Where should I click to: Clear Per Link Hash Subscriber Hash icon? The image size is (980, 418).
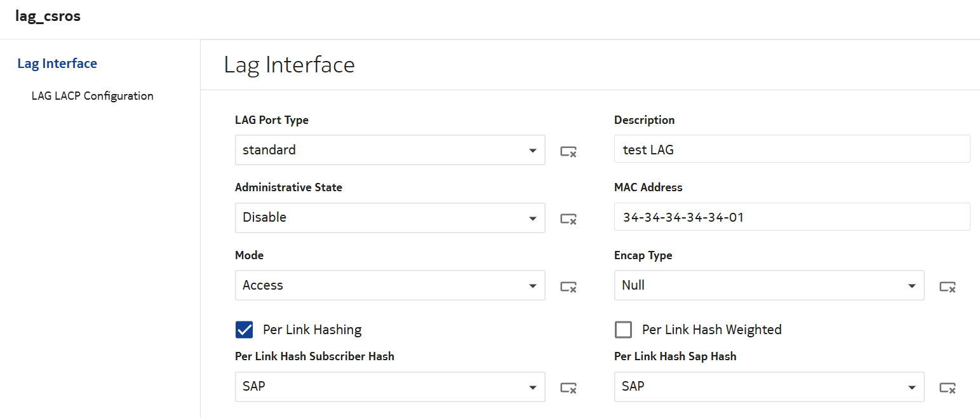568,388
